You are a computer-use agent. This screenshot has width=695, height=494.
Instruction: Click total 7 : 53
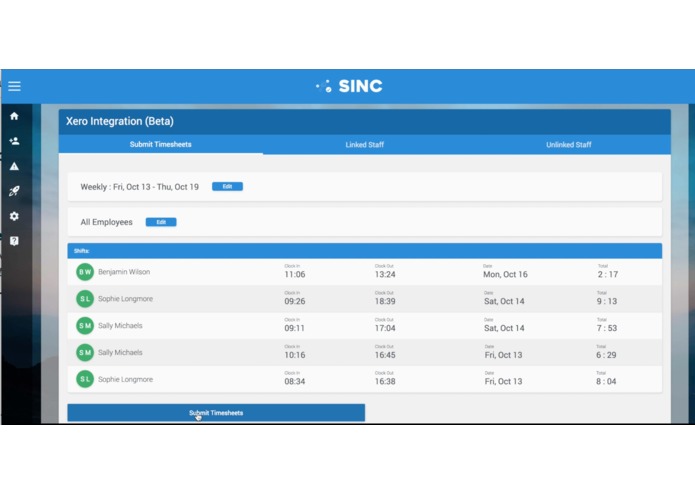point(607,328)
